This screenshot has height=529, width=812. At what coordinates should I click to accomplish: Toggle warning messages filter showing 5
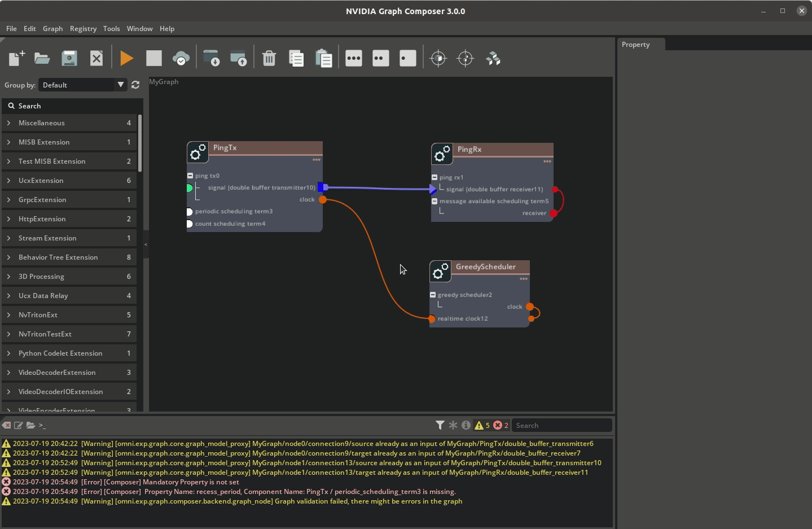click(482, 425)
